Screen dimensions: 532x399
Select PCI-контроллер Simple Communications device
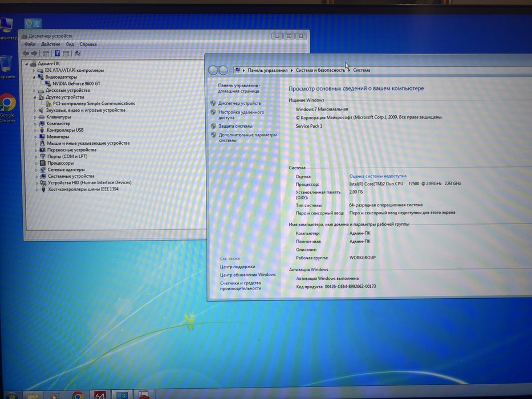94,104
